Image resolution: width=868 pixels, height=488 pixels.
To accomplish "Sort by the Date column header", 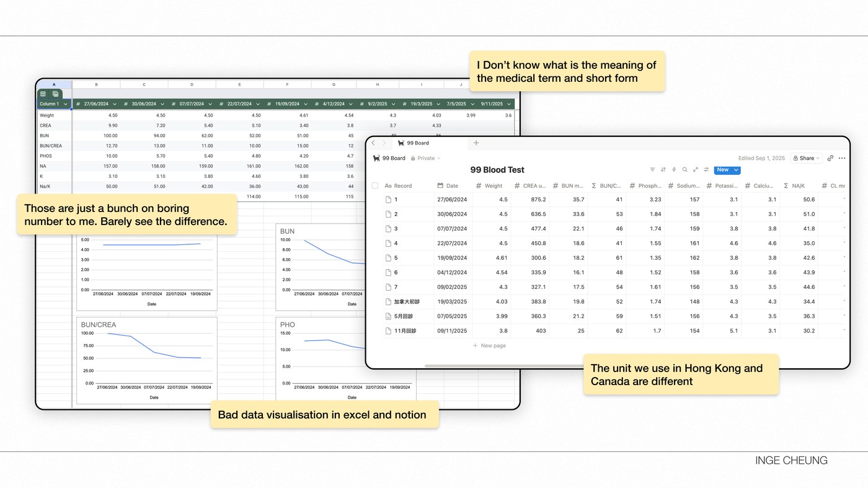I will click(452, 185).
